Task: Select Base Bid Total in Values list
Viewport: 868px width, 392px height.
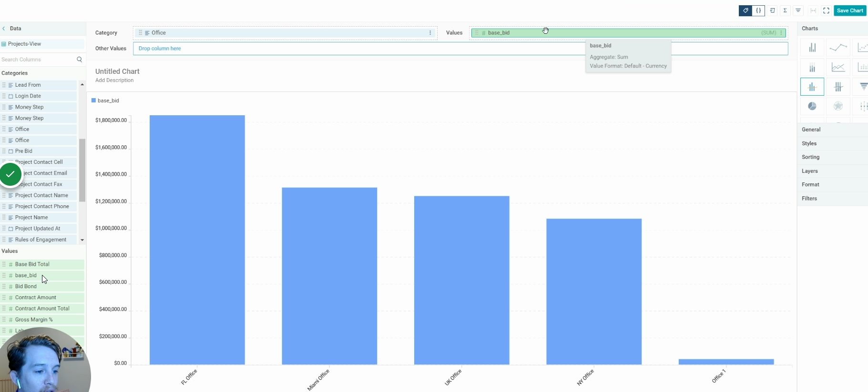Action: 42,264
